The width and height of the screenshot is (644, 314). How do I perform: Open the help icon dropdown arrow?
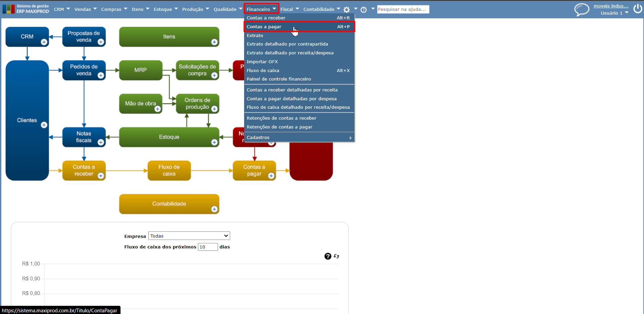tap(373, 8)
